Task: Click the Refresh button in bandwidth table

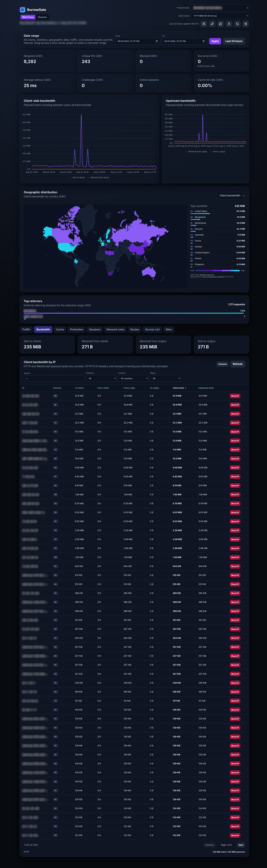Action: [238, 364]
